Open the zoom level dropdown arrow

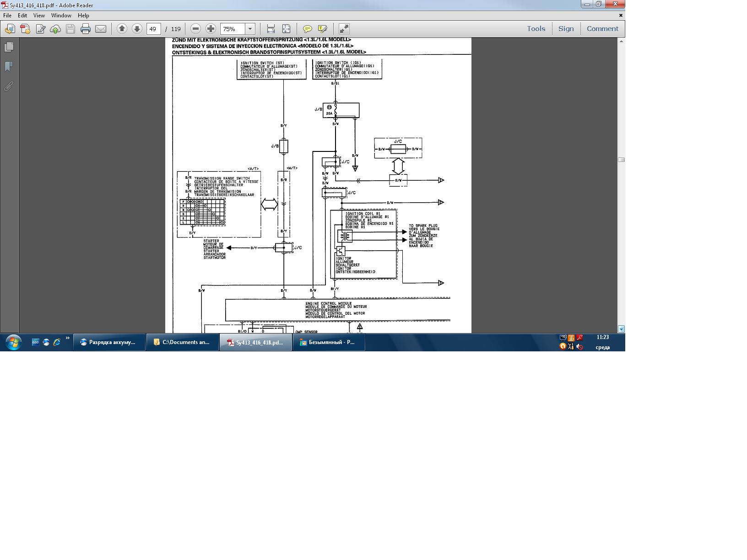tap(250, 29)
